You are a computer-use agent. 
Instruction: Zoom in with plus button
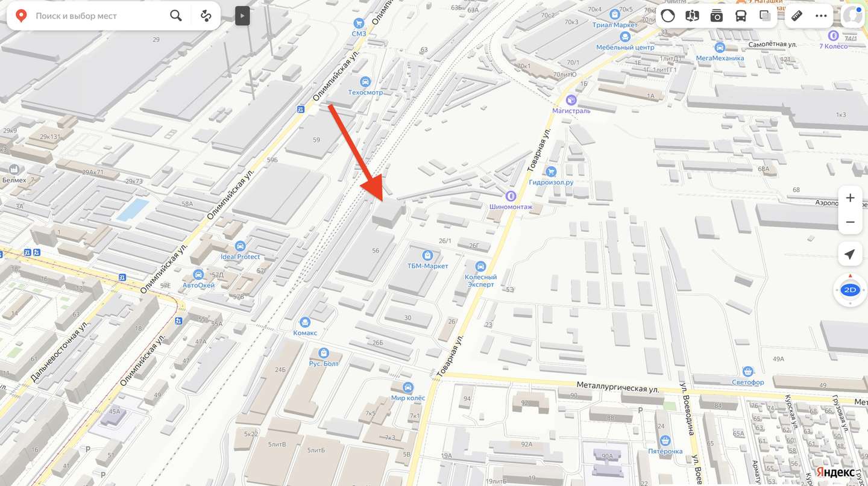pos(850,198)
